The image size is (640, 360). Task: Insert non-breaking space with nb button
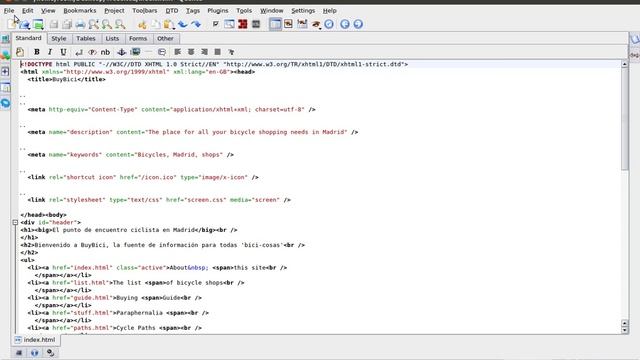[x=105, y=52]
